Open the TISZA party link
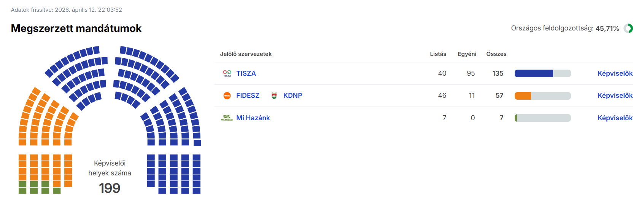 pos(246,73)
